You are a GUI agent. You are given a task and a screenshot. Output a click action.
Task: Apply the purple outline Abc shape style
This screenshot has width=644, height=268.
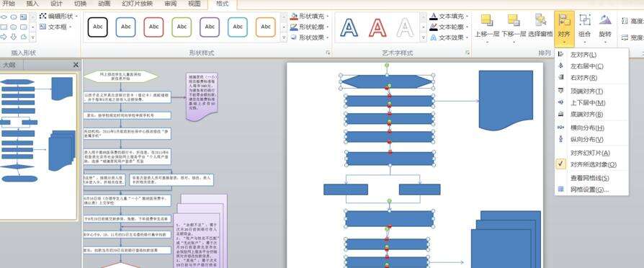pyautogui.click(x=210, y=27)
